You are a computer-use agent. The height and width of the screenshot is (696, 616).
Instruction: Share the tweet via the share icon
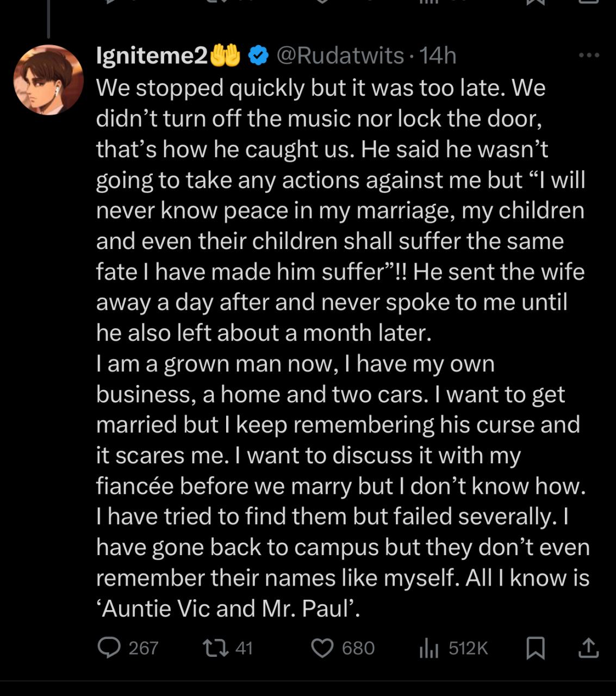(590, 648)
